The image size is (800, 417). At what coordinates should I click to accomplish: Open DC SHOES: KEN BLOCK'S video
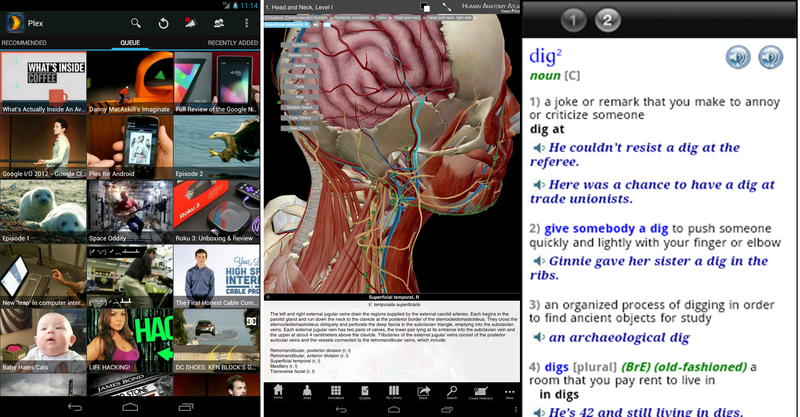coord(217,340)
